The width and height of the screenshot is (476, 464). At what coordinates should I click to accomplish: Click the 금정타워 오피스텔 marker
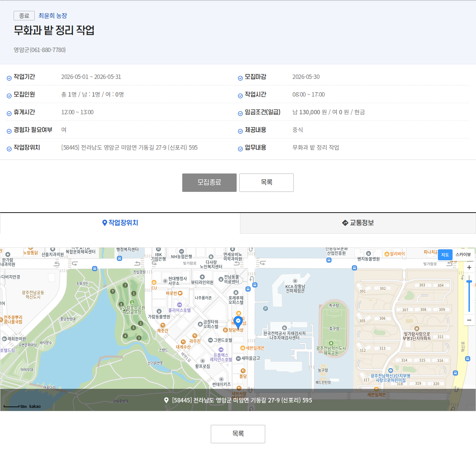coord(201,324)
